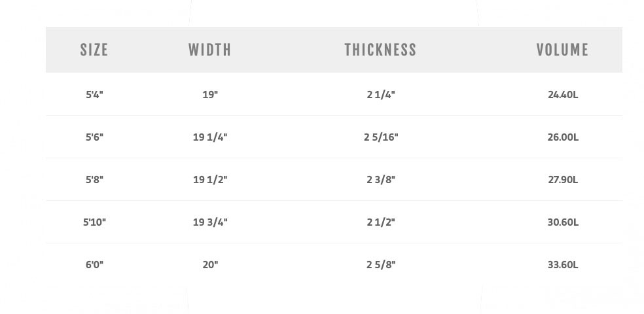Click the 30.60L volume value
Screen dimensions: 644x314
coord(563,222)
